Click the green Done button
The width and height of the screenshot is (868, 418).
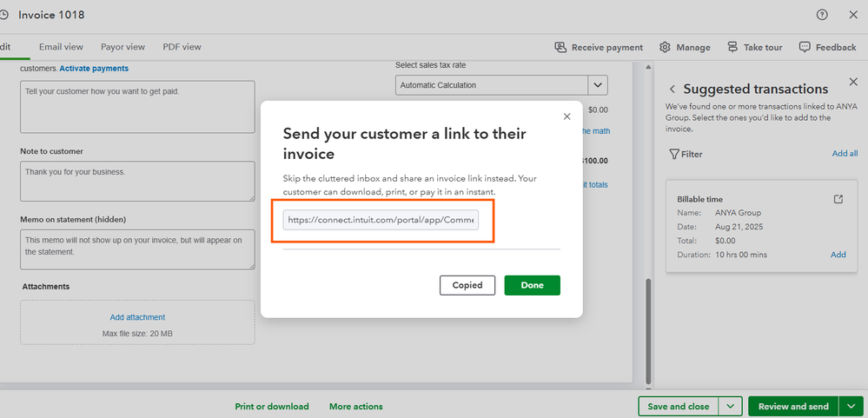[532, 285]
